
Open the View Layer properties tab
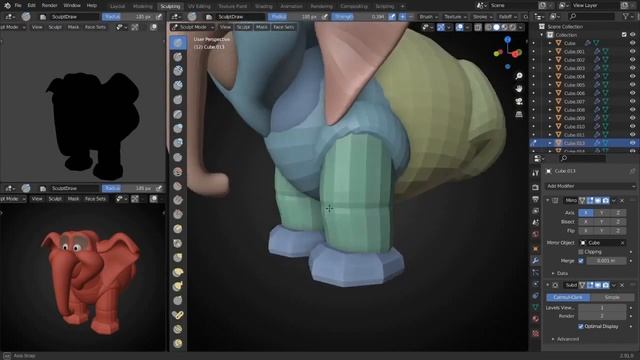pyautogui.click(x=536, y=211)
